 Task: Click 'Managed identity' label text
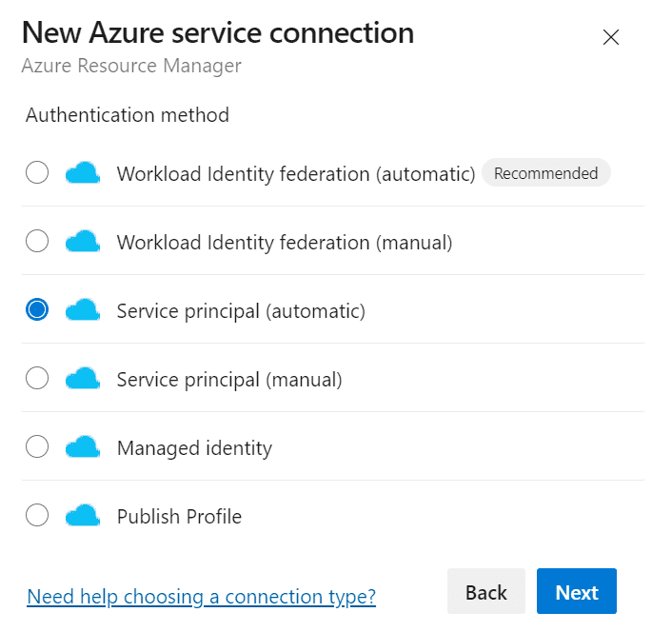pos(194,448)
